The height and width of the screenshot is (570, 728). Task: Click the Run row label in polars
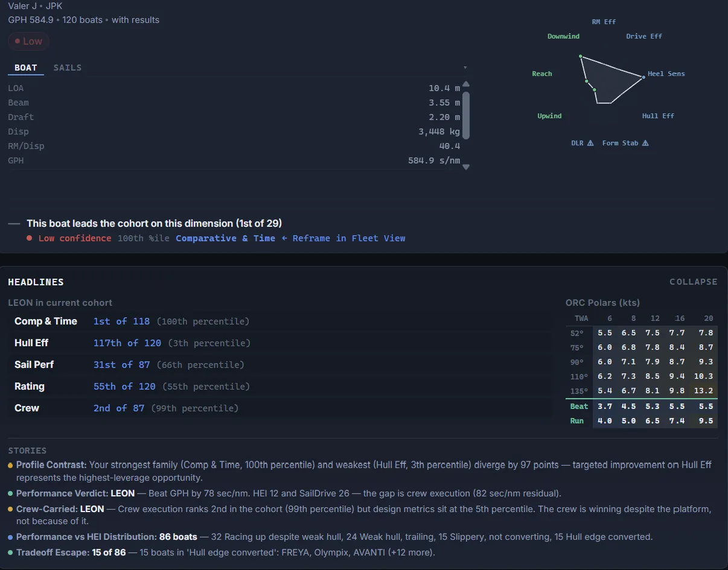coord(576,421)
